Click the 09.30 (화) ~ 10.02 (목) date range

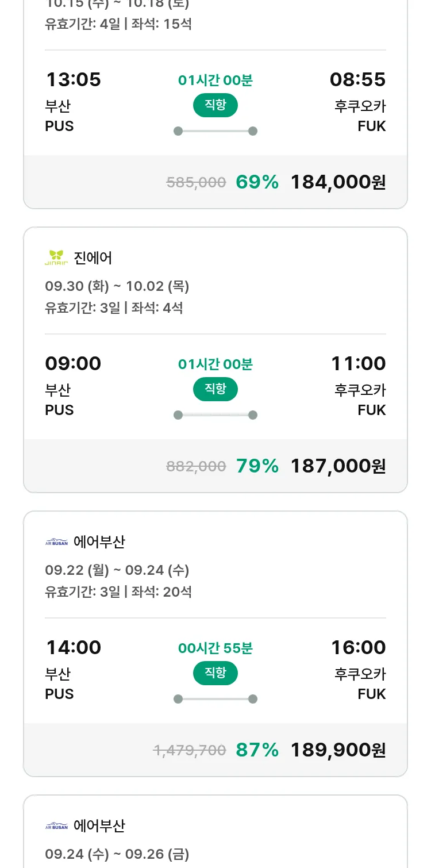click(x=117, y=286)
